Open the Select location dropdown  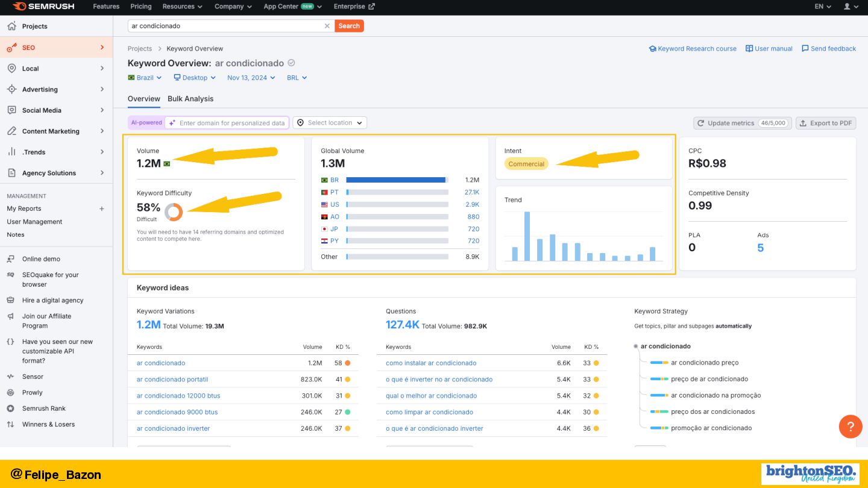pos(330,123)
